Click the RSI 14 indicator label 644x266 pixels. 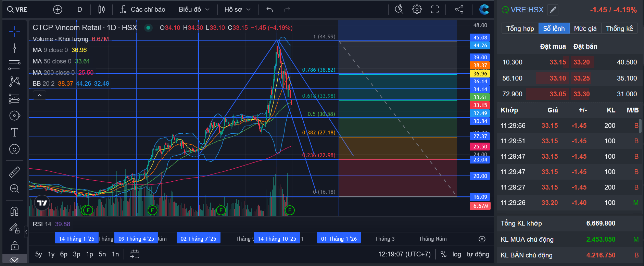coord(51,224)
